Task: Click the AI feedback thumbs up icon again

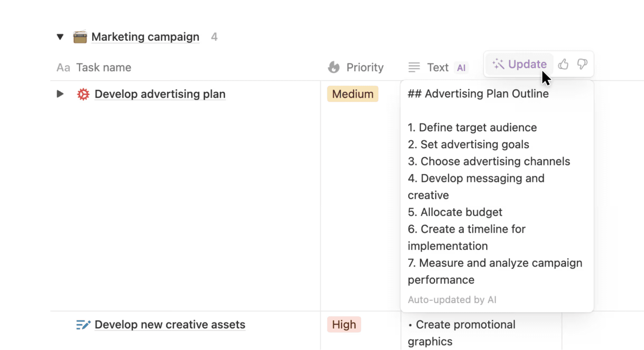Action: click(x=563, y=64)
